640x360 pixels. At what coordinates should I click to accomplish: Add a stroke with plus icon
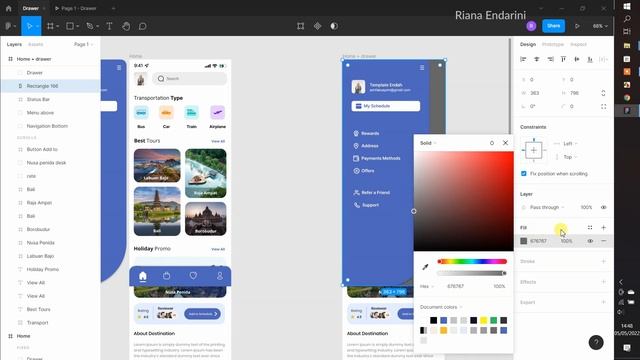(603, 261)
